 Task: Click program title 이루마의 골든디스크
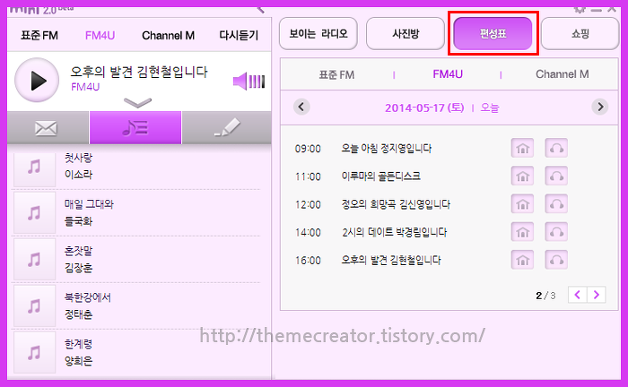381,176
